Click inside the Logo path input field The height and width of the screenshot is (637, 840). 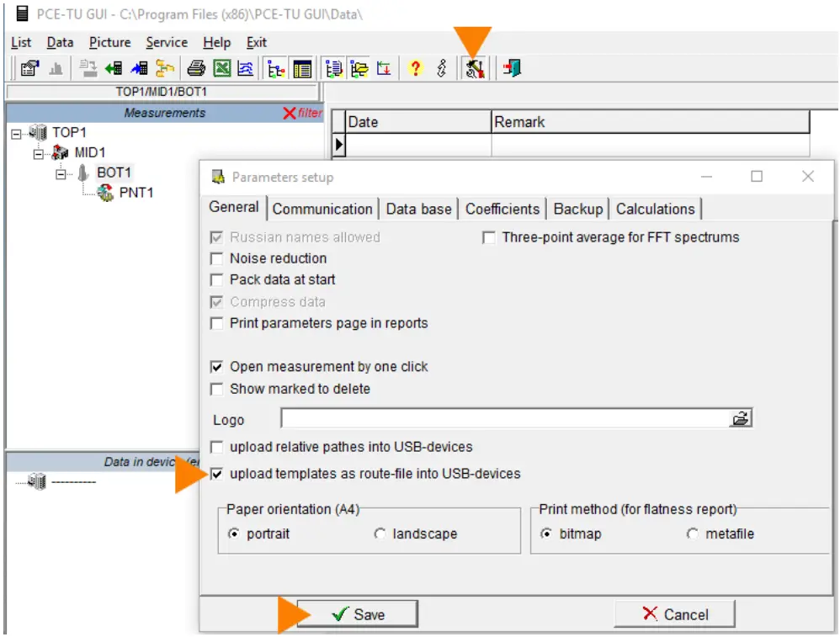click(505, 418)
